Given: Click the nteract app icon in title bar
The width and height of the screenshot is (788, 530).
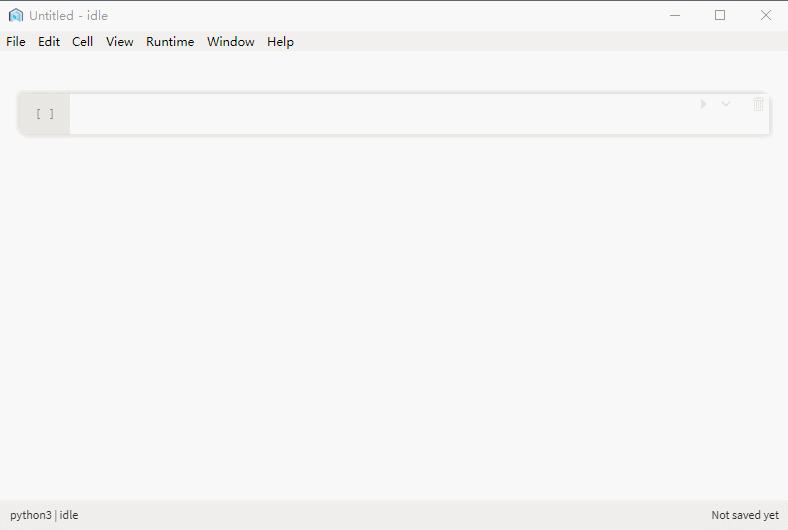Looking at the screenshot, I should click(15, 15).
